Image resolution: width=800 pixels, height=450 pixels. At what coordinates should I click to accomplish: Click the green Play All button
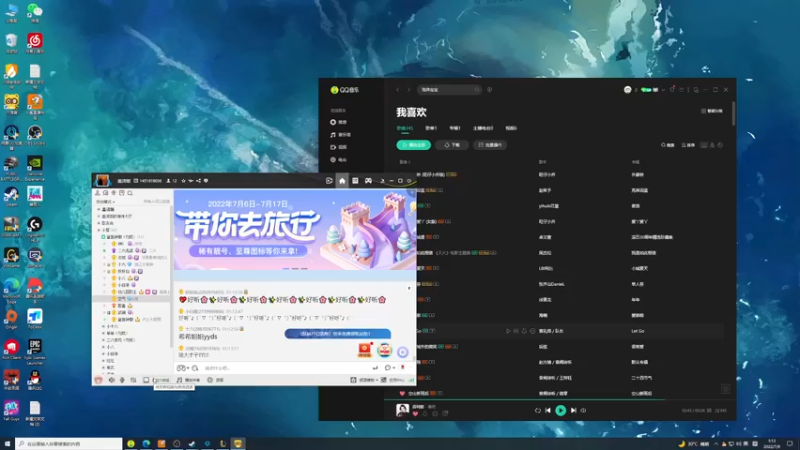click(x=413, y=145)
